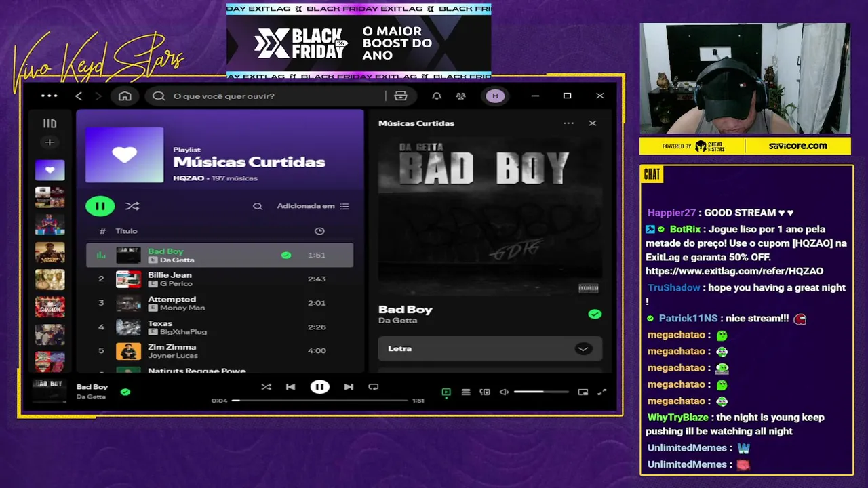The height and width of the screenshot is (488, 868).
Task: Adjust the volume slider
Action: tap(541, 392)
